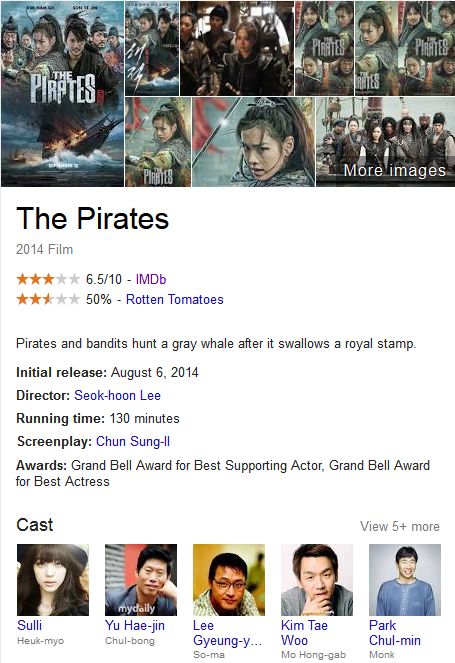Open the IMDb rating link

pos(151,279)
